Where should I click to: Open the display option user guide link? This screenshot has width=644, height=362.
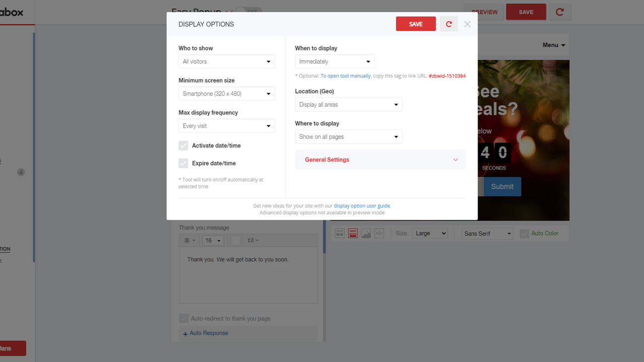tap(362, 205)
